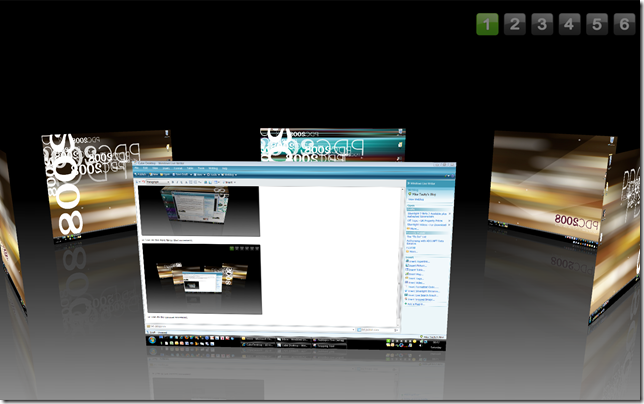Open Insert menu in Live Writer window
The height and width of the screenshot is (404, 644).
[x=166, y=168]
